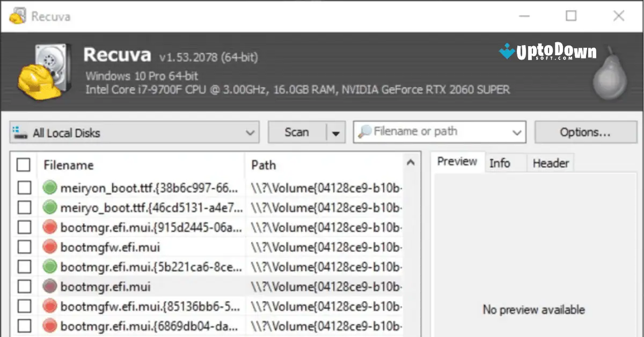Check the checkbox for bootmgfw.efi.mui
Viewport: 644px width, 337px height.
[23, 246]
